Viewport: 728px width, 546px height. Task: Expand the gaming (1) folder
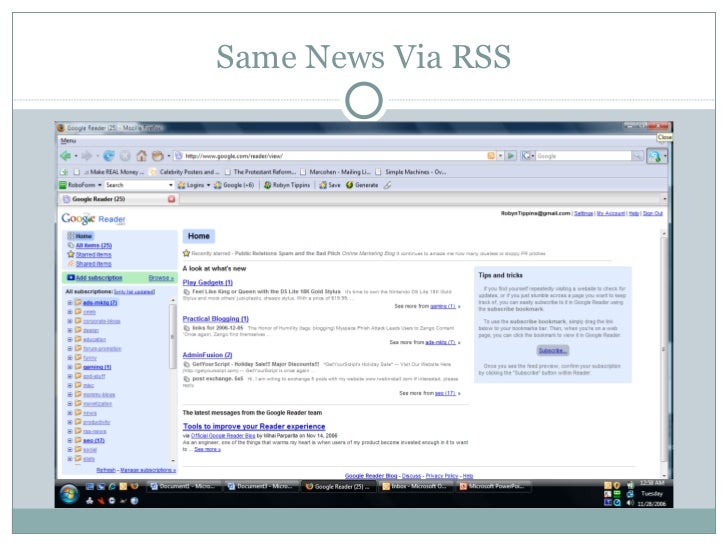(x=70, y=367)
